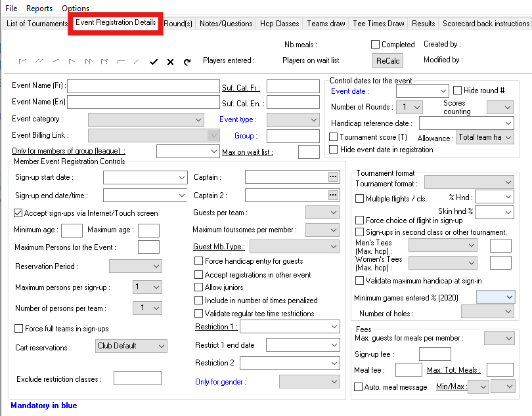The image size is (532, 416).
Task: Go to first record navigator icon
Action: coord(22,62)
